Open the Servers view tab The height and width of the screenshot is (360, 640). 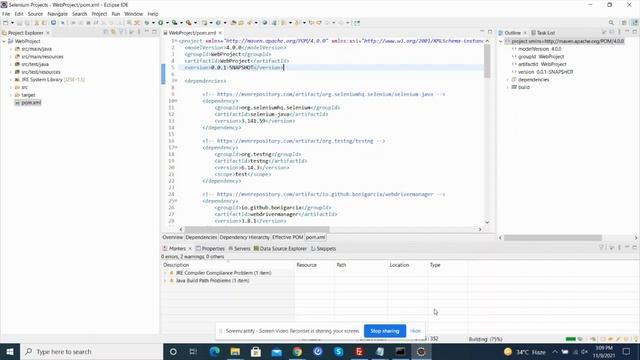[x=239, y=249]
